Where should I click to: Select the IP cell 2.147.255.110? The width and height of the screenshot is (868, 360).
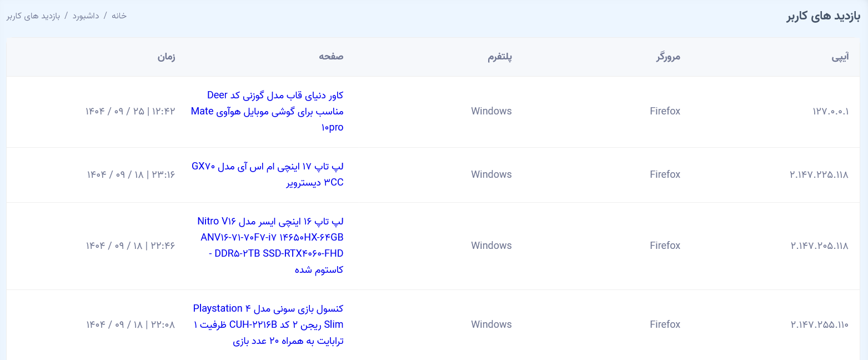click(819, 324)
